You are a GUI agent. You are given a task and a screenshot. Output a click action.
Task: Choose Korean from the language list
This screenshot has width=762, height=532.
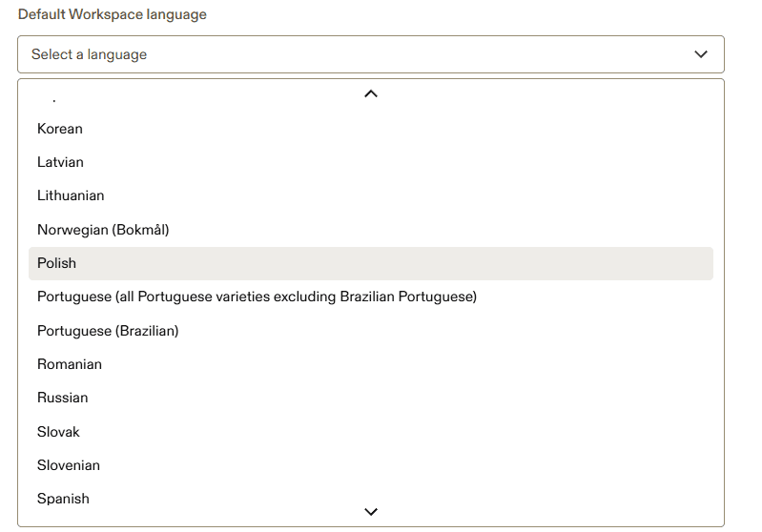click(60, 129)
